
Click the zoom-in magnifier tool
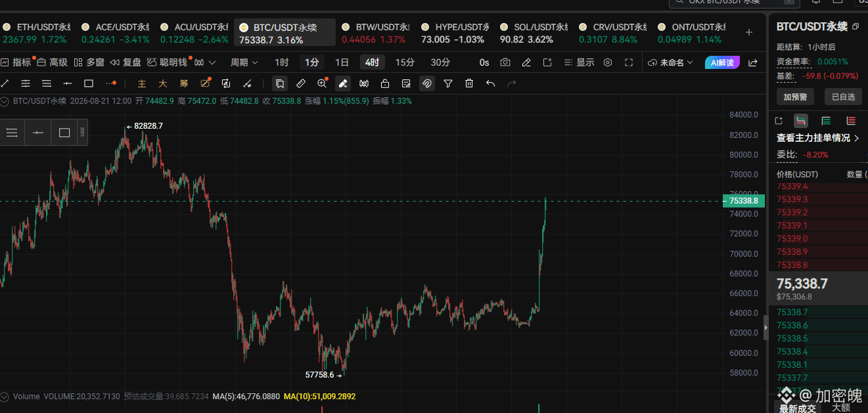tap(322, 83)
